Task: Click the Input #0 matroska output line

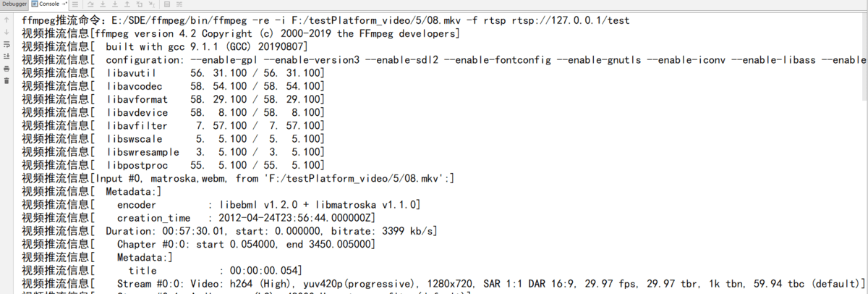Action: coord(237,178)
